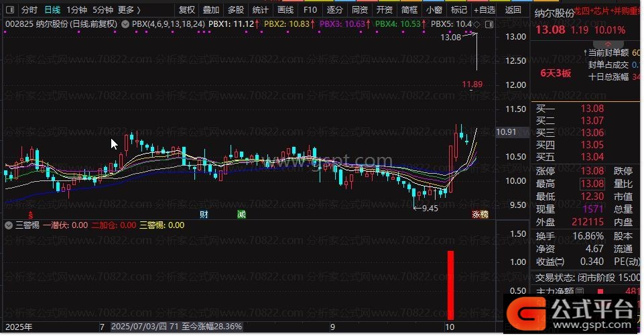The width and height of the screenshot is (644, 336).
Task: Click the 返回 button
Action: [513, 10]
